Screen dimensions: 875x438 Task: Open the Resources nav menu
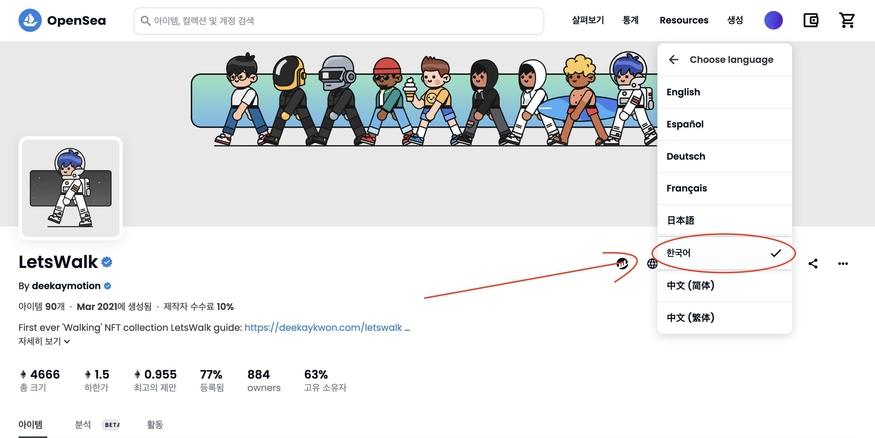pos(684,20)
